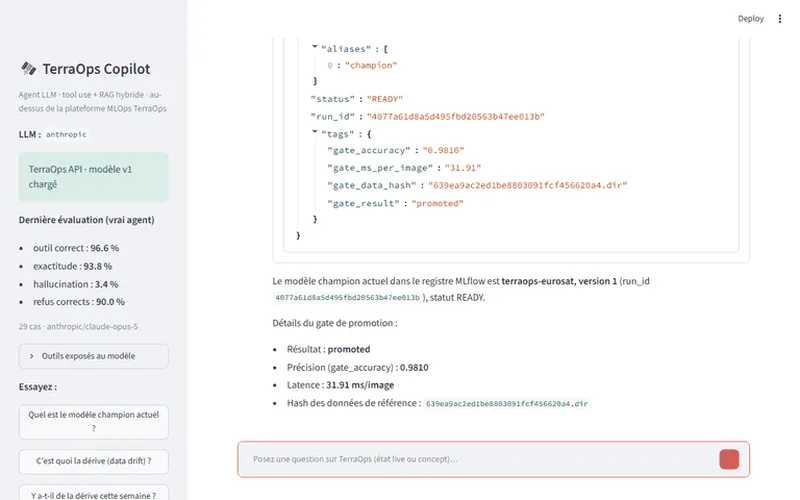
Task: Click suggestion Quel est le modèle champion actuel
Action: (93, 421)
